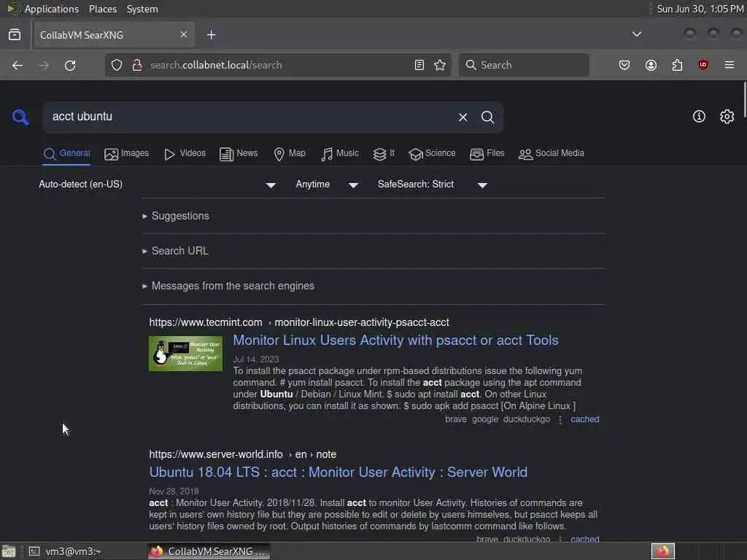Click the SearXNG blue magnifier logo
Viewport: 747px width, 560px height.
point(20,117)
